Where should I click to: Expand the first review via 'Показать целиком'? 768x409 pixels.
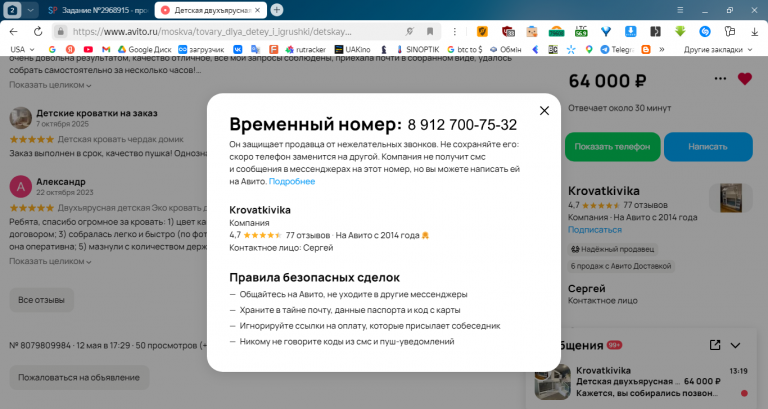click(x=50, y=85)
